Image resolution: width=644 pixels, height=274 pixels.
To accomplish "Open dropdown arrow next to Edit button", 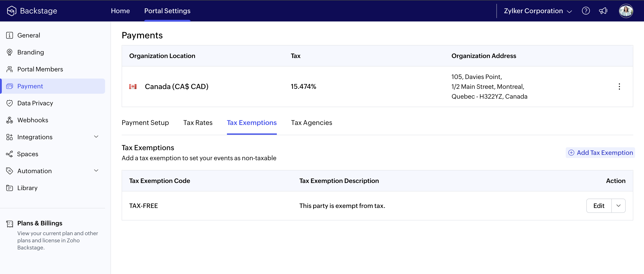I will [618, 206].
